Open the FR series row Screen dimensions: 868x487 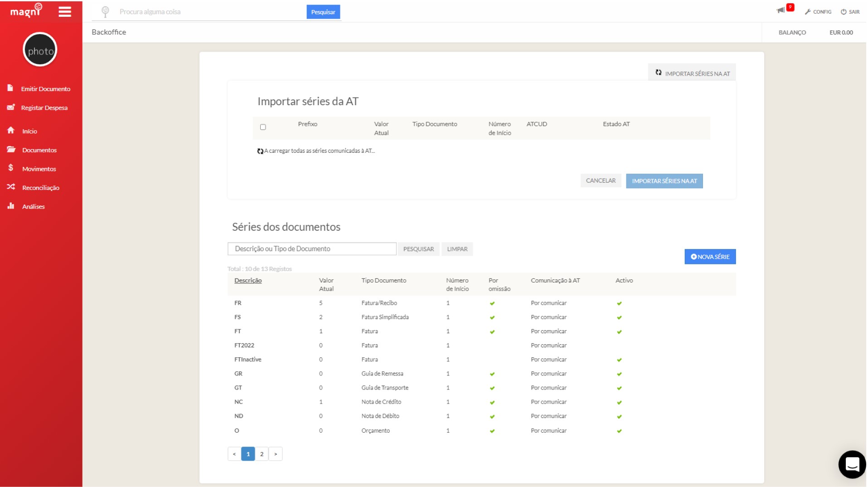tap(481, 303)
